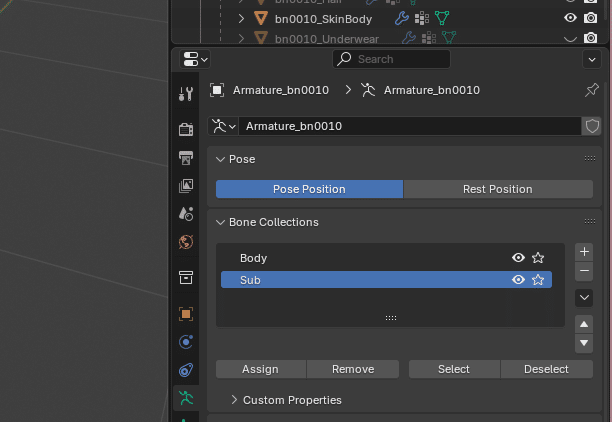Disable bn0010_Underwear in renders
Viewport: 612px width, 422px height.
point(590,38)
